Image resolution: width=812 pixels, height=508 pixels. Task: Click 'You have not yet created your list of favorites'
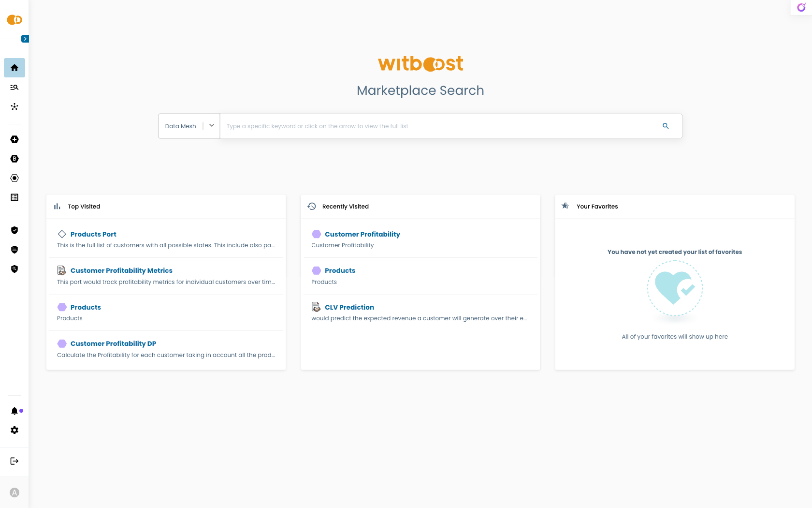pyautogui.click(x=675, y=252)
